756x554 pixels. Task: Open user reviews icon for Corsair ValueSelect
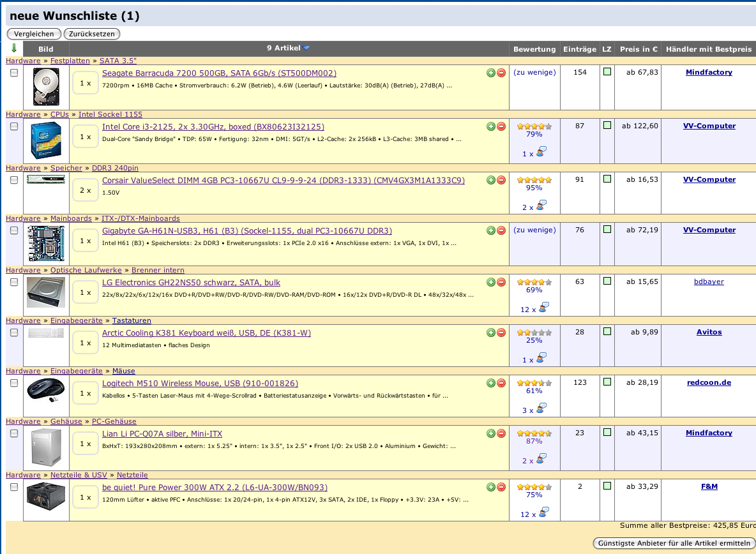pyautogui.click(x=541, y=206)
